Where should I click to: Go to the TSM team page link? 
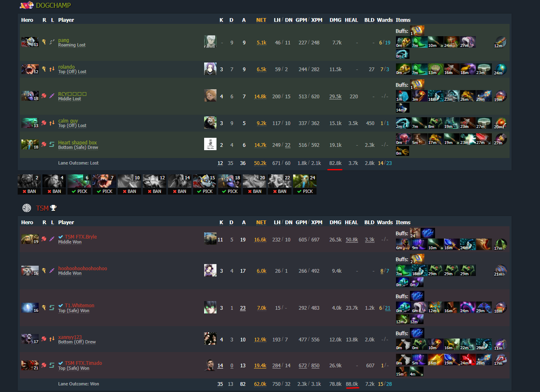click(x=42, y=208)
